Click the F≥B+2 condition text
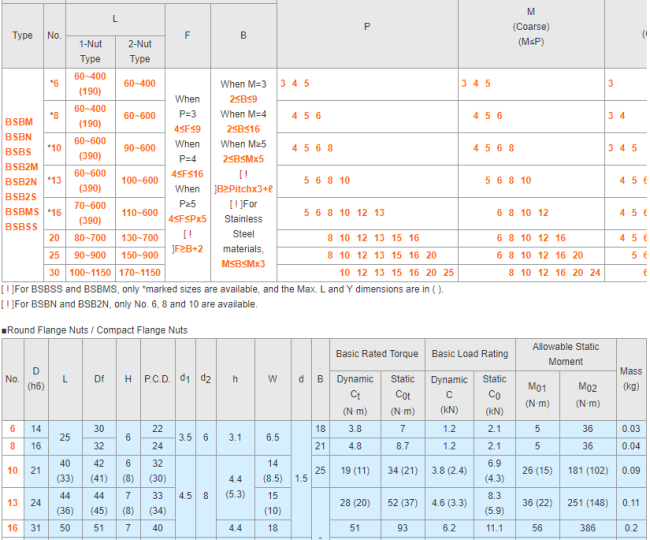The image size is (650, 540). point(188,248)
